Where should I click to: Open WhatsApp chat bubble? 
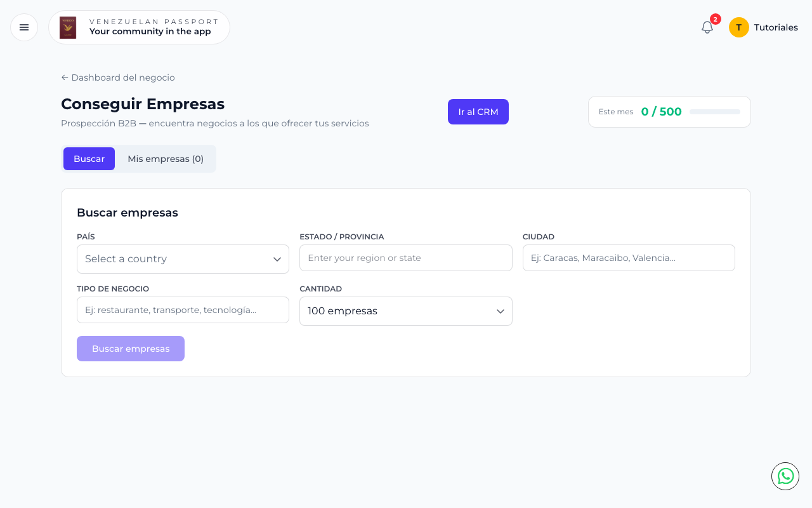click(785, 476)
